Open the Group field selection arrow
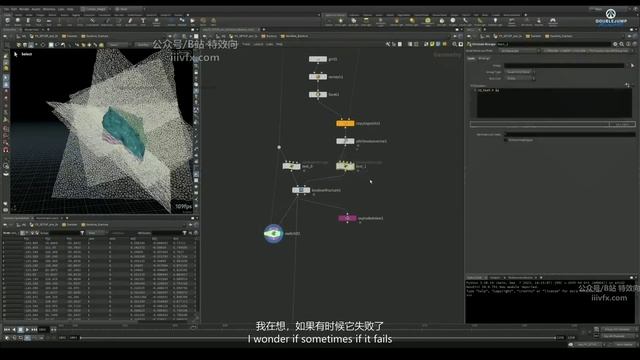The height and width of the screenshot is (360, 640). click(x=633, y=65)
